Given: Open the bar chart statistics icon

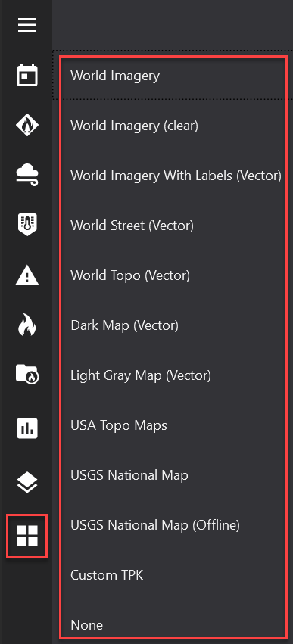Looking at the screenshot, I should 27,428.
